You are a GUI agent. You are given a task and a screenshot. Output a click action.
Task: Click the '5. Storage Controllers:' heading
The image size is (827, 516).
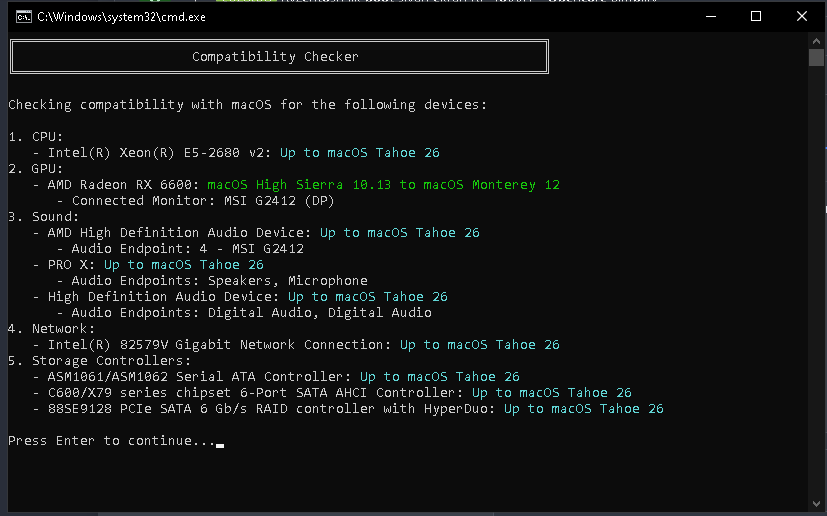tap(99, 360)
